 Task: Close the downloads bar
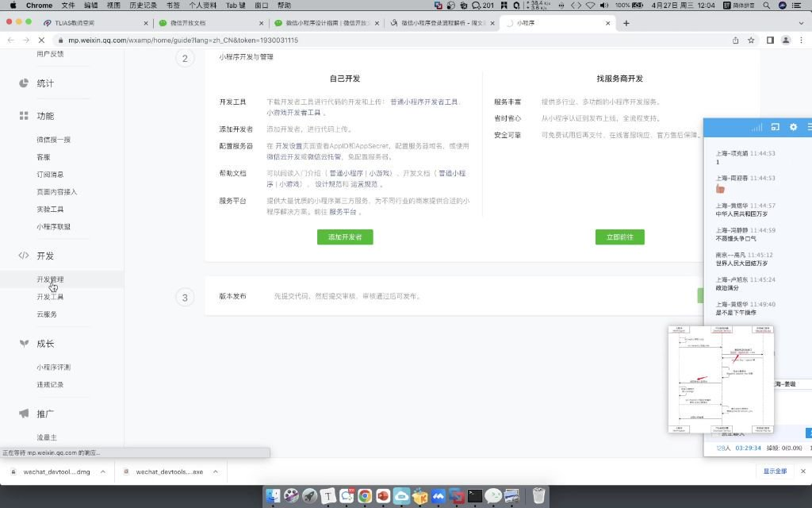[x=803, y=471]
